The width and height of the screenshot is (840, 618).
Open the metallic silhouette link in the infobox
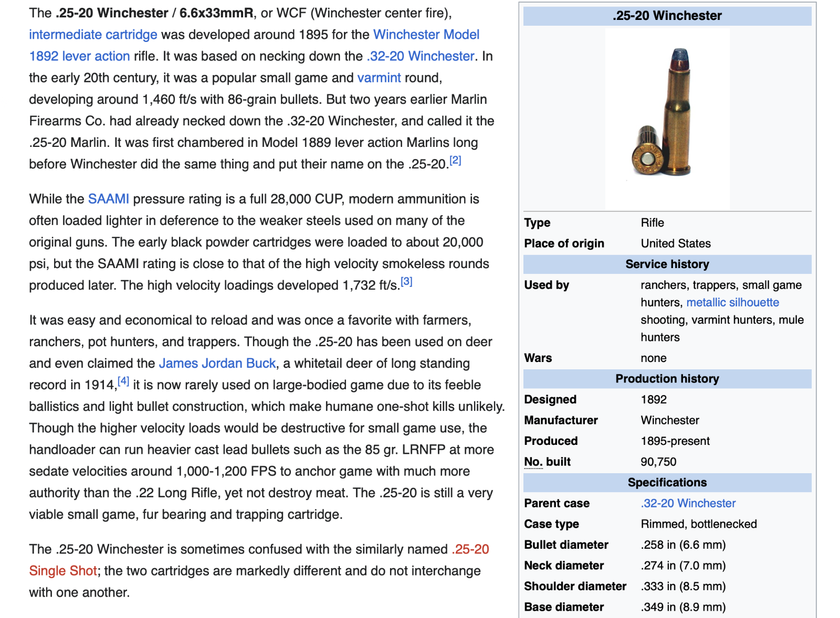pyautogui.click(x=732, y=302)
